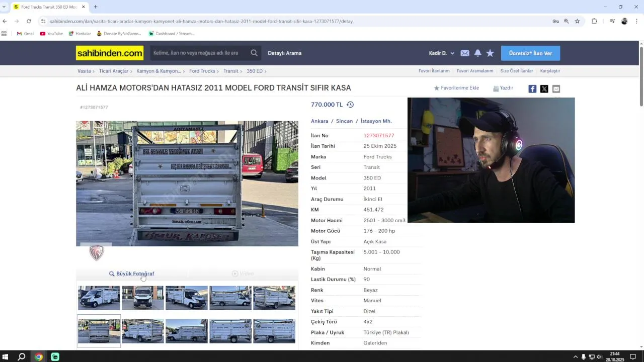Click İstasyon Mh. neighborhood link
Viewport: 644px width, 362px height.
pyautogui.click(x=376, y=121)
